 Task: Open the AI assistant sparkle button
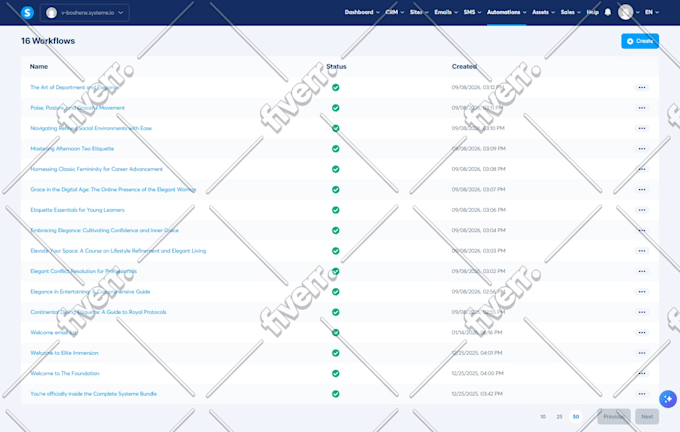pyautogui.click(x=668, y=399)
